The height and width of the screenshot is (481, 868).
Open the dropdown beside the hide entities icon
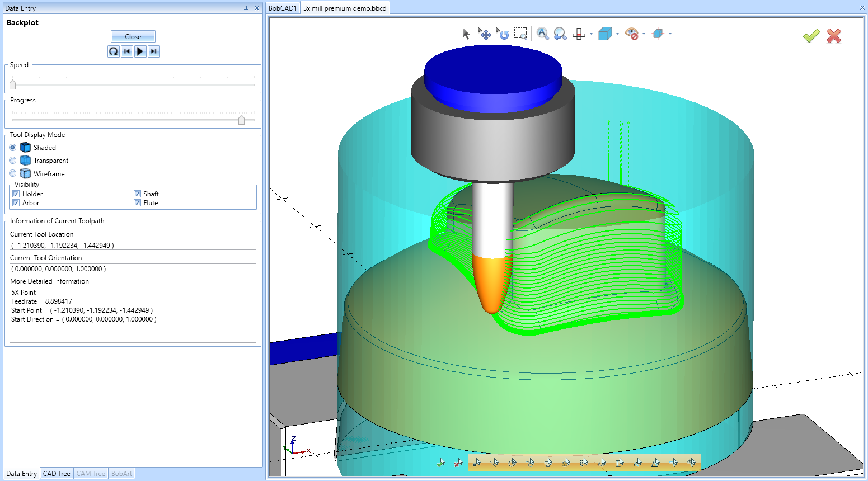coord(644,34)
